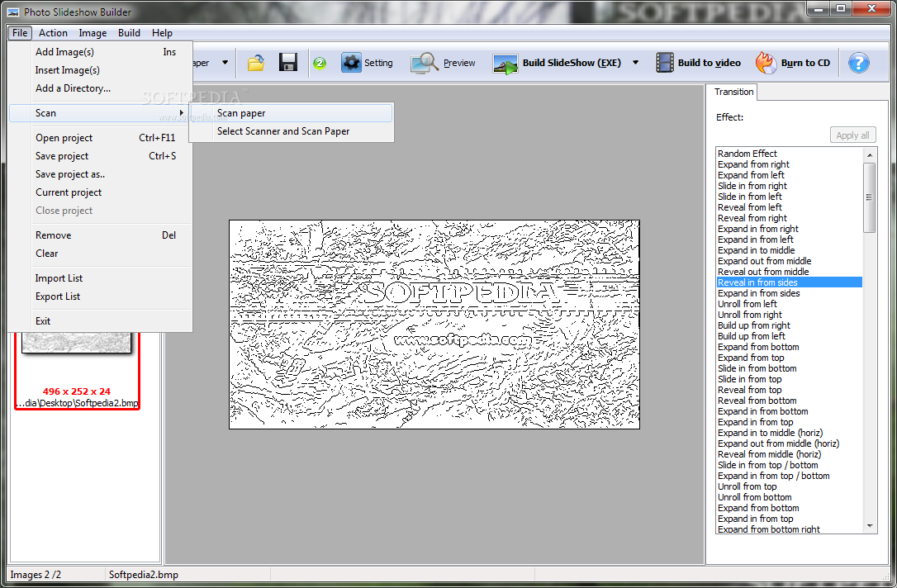Open the File menu

20,32
